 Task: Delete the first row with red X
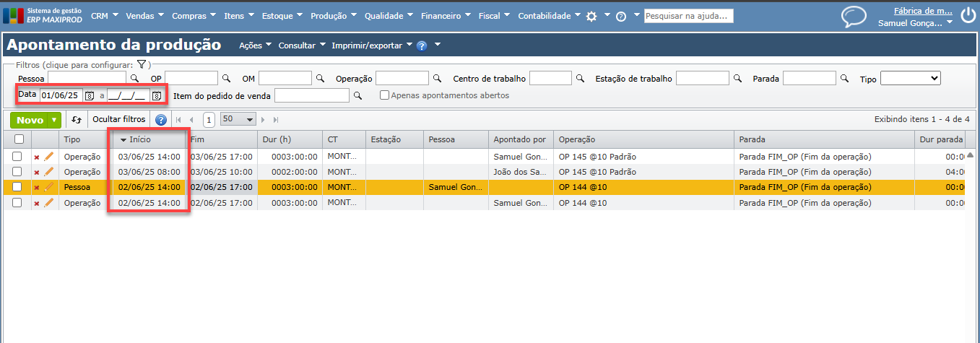37,157
